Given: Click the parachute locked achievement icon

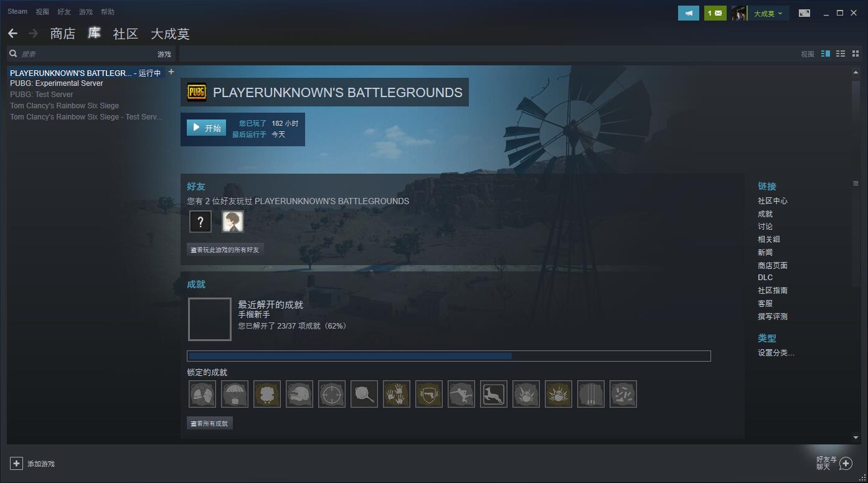Looking at the screenshot, I should [235, 394].
